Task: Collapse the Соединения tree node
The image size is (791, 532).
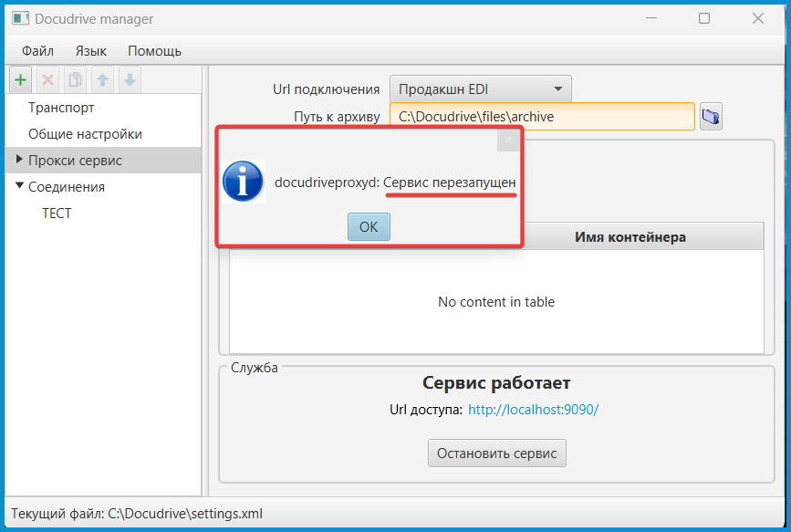Action: click(19, 186)
